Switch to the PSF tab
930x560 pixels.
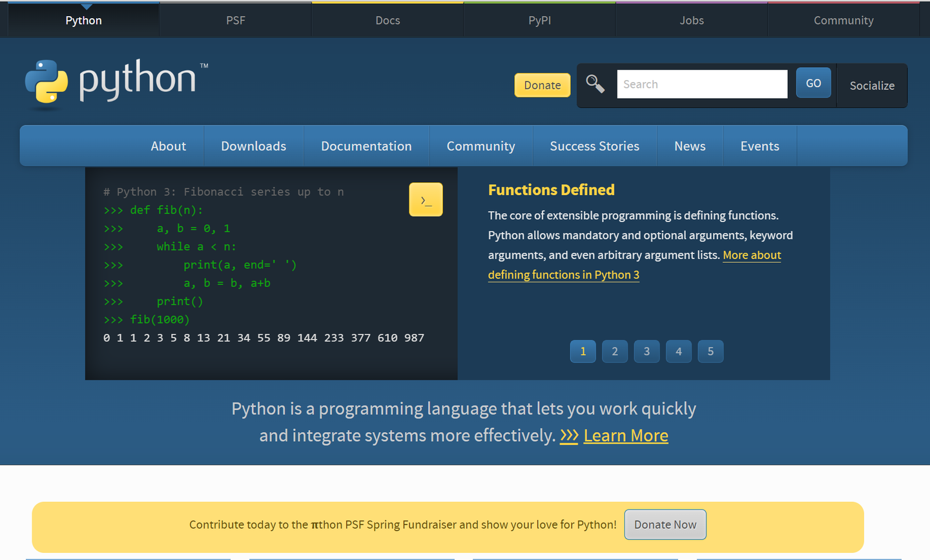pyautogui.click(x=235, y=20)
